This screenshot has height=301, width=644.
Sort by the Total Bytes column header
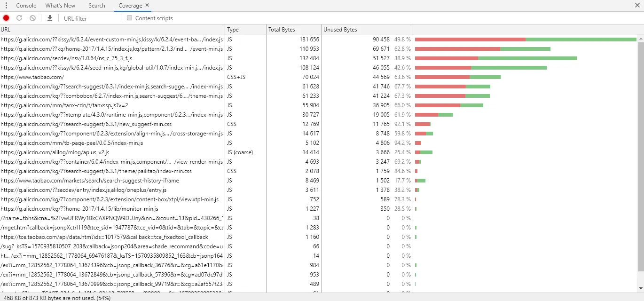(x=293, y=30)
